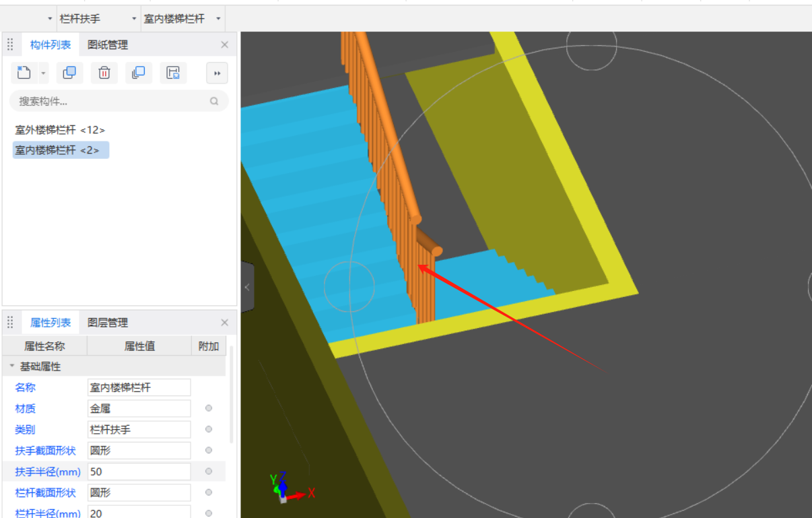Edit the 栏杆半径 value 20
The height and width of the screenshot is (518, 812).
tap(139, 513)
